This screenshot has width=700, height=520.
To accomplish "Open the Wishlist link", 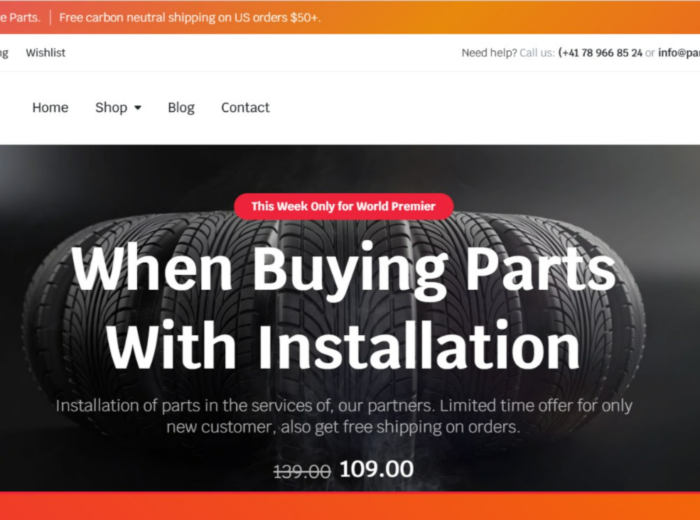I will coord(46,53).
